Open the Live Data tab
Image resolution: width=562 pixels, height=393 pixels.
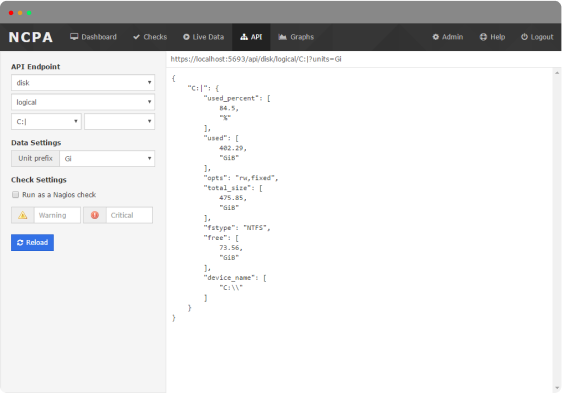(x=203, y=37)
